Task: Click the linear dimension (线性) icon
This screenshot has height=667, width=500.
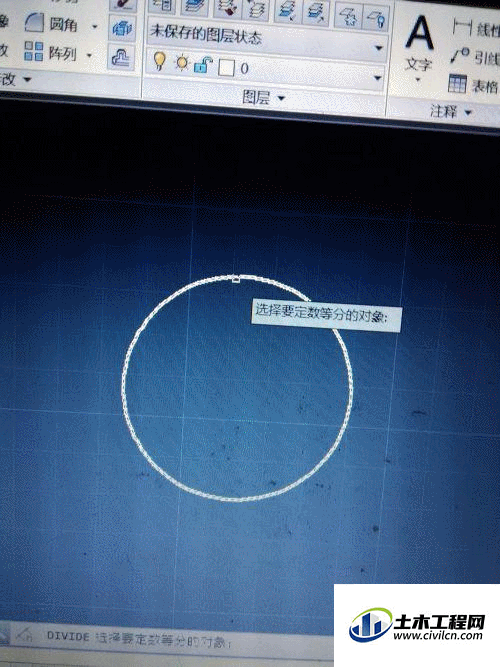Action: [462, 26]
